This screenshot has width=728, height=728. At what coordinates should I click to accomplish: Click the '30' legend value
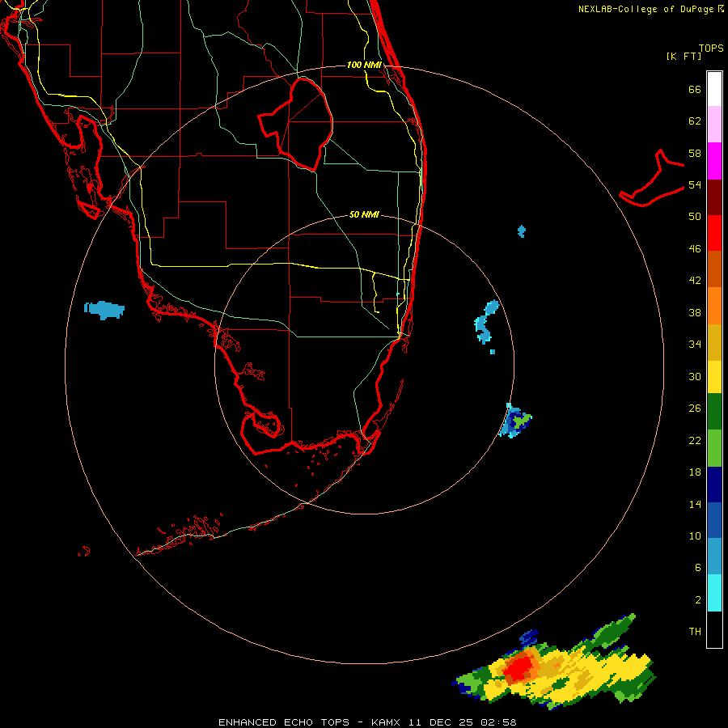pos(695,376)
